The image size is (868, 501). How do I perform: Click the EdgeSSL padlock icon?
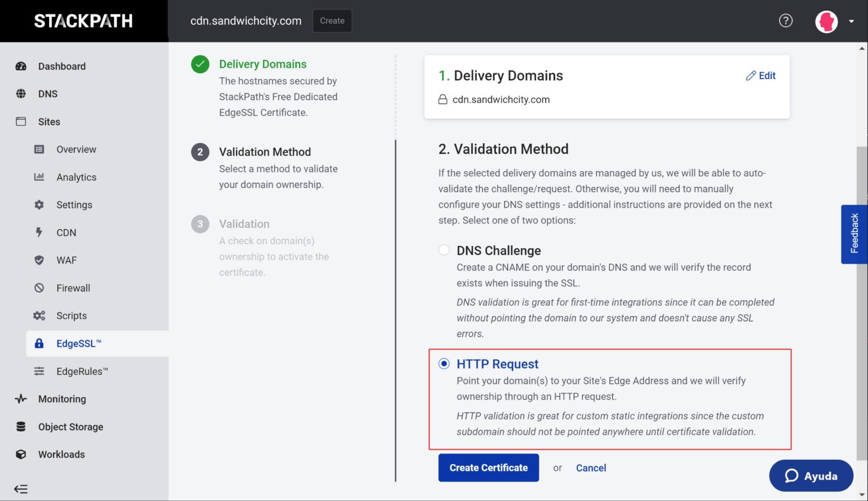point(39,343)
